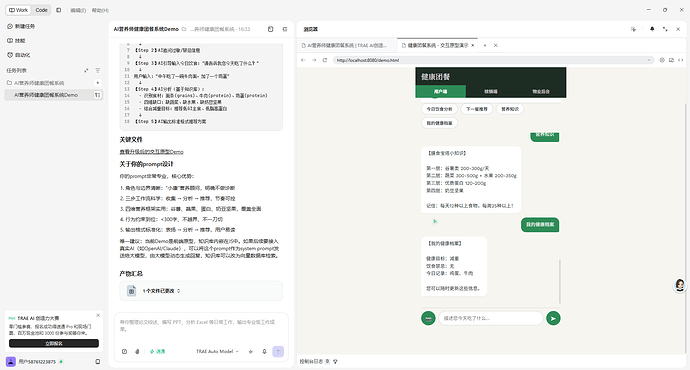The image size is (690, 370).
Task: Create a new task via 新建任务
Action: pyautogui.click(x=21, y=26)
